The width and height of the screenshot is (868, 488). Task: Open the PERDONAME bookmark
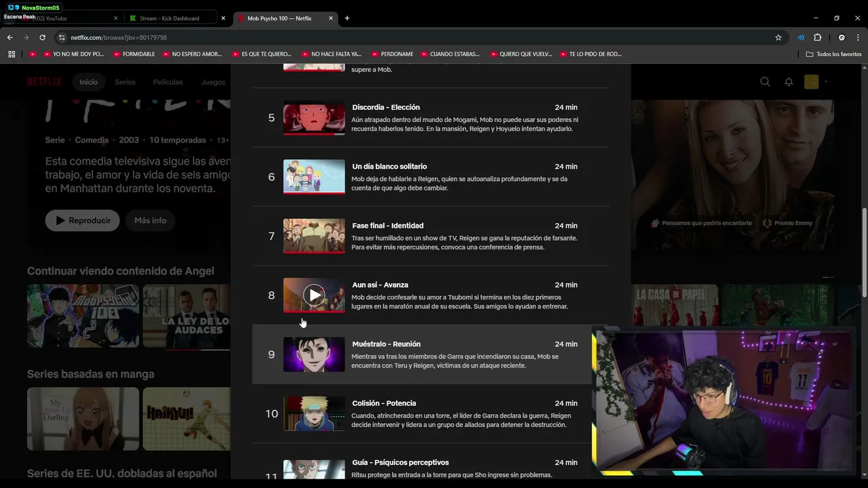pos(393,54)
